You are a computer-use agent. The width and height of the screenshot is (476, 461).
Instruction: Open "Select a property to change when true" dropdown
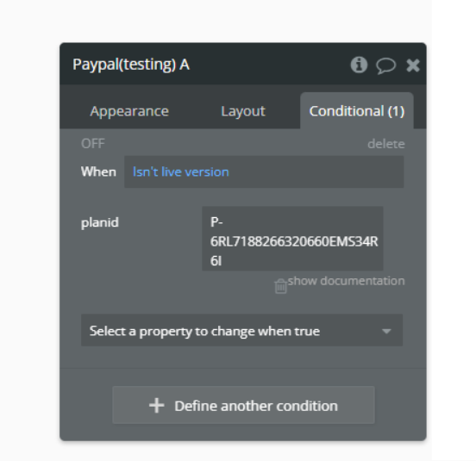pyautogui.click(x=242, y=330)
